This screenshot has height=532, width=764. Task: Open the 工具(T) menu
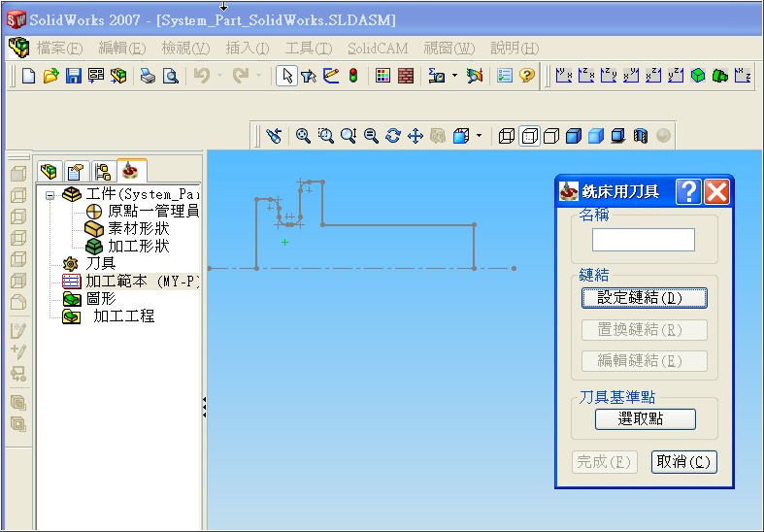click(309, 48)
